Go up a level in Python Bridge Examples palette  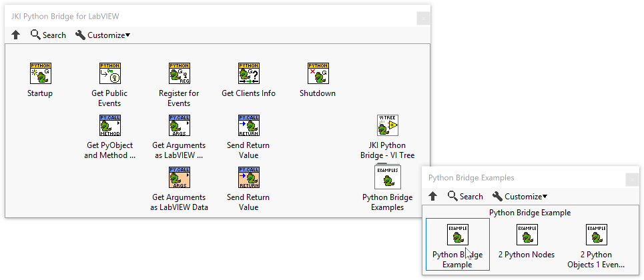[433, 196]
